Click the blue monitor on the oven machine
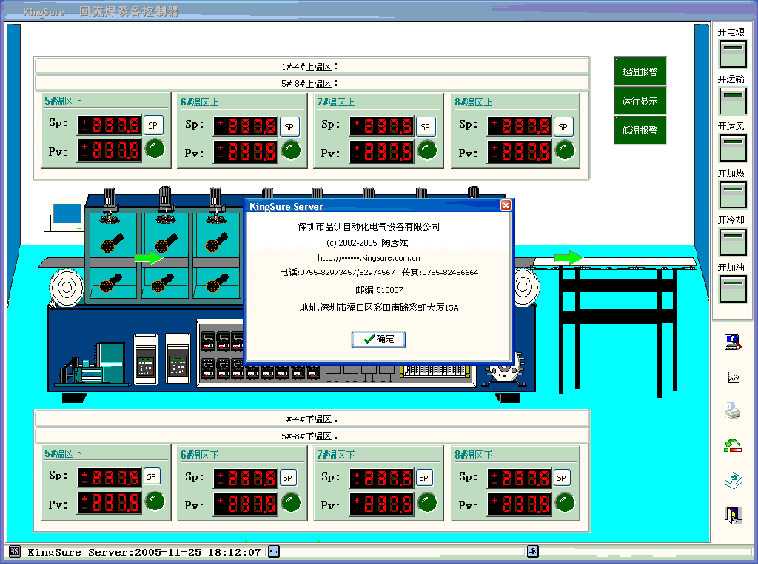This screenshot has height=564, width=758. pos(67,214)
